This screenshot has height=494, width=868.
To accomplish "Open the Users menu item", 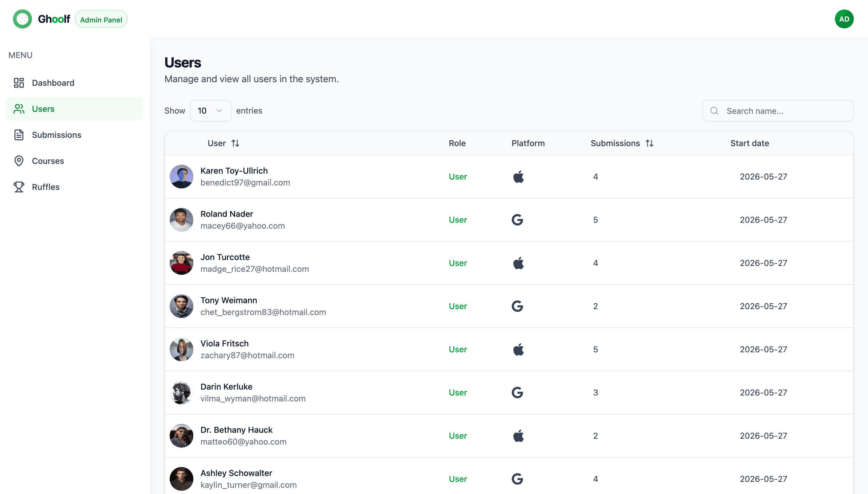I will [x=75, y=109].
